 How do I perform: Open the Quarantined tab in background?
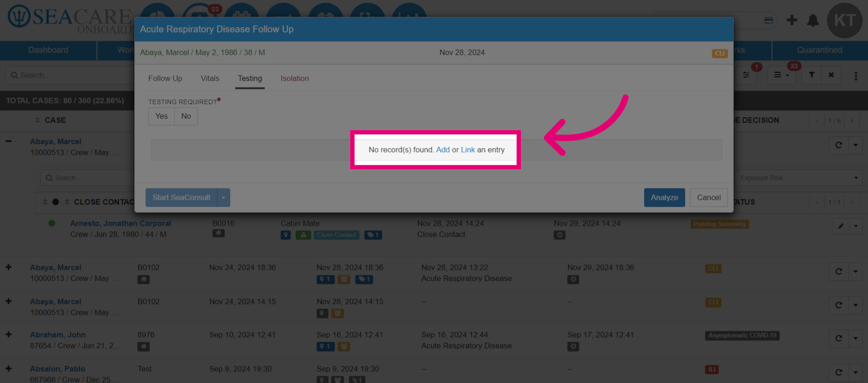click(819, 50)
